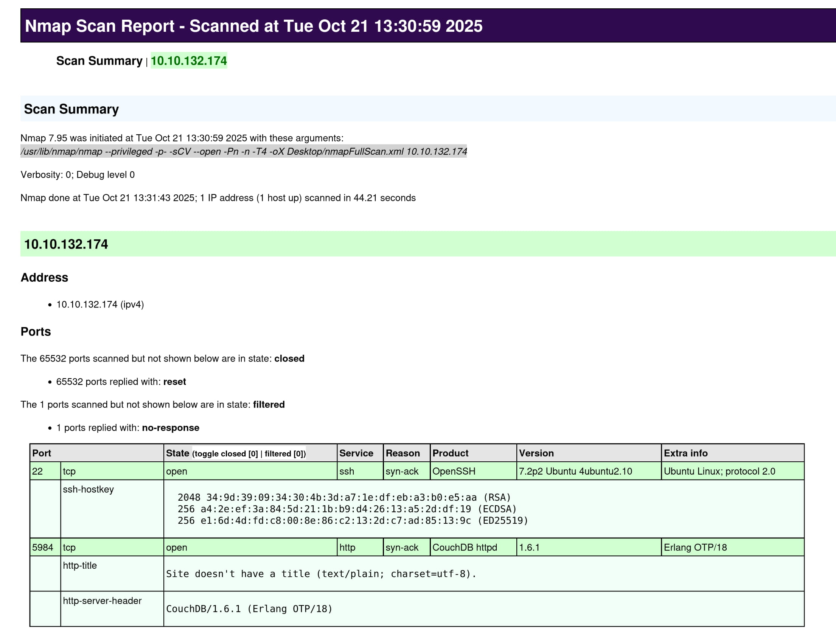Click the CouchDB httpd product cell

coord(464,548)
